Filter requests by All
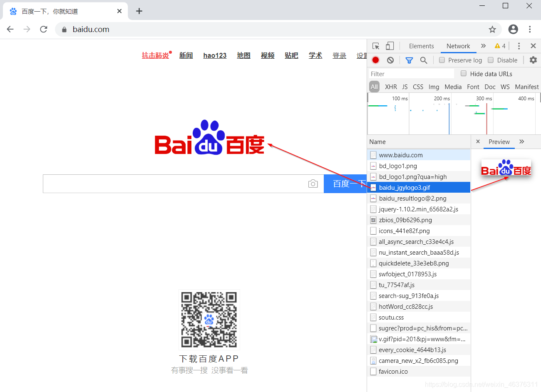The height and width of the screenshot is (392, 541). pos(375,87)
